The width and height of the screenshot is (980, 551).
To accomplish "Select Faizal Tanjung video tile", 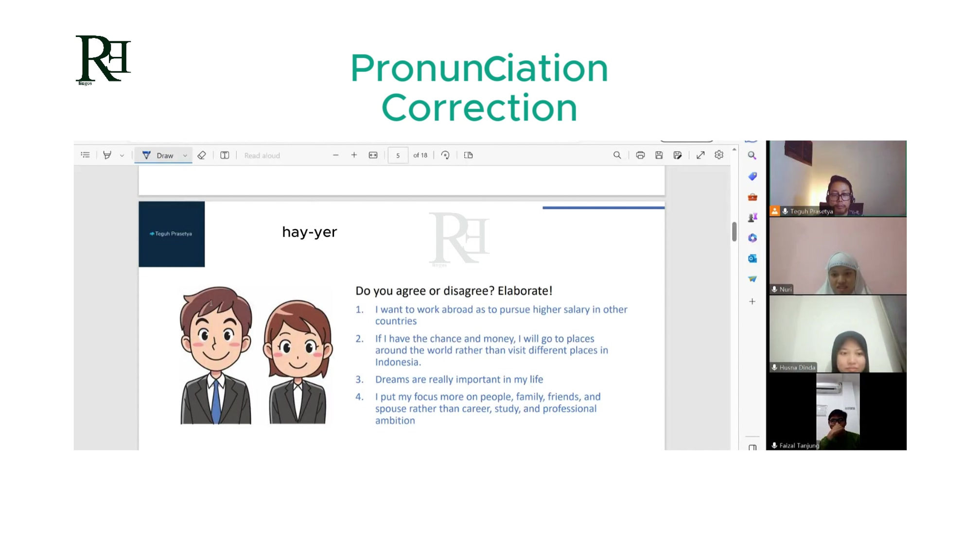I will coord(838,413).
